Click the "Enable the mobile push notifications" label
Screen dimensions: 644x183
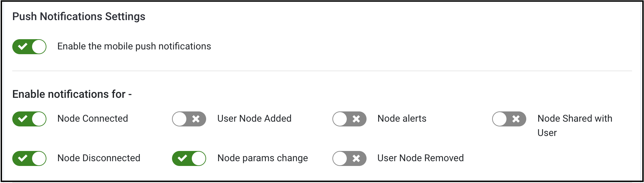[134, 46]
